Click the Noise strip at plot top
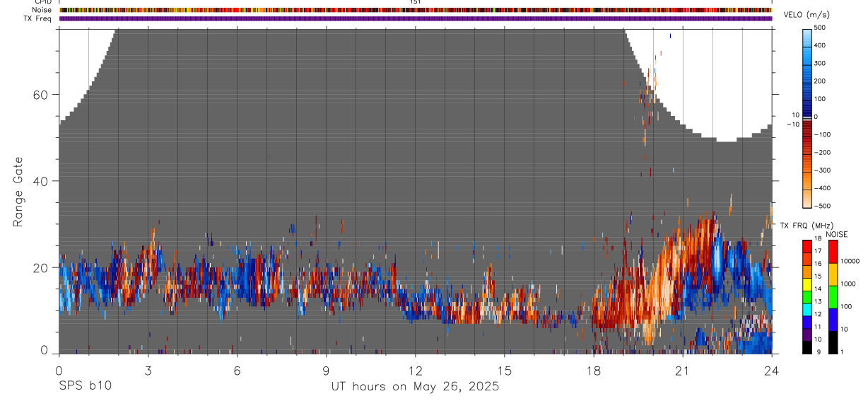Image resolution: width=868 pixels, height=401 pixels. (x=416, y=10)
